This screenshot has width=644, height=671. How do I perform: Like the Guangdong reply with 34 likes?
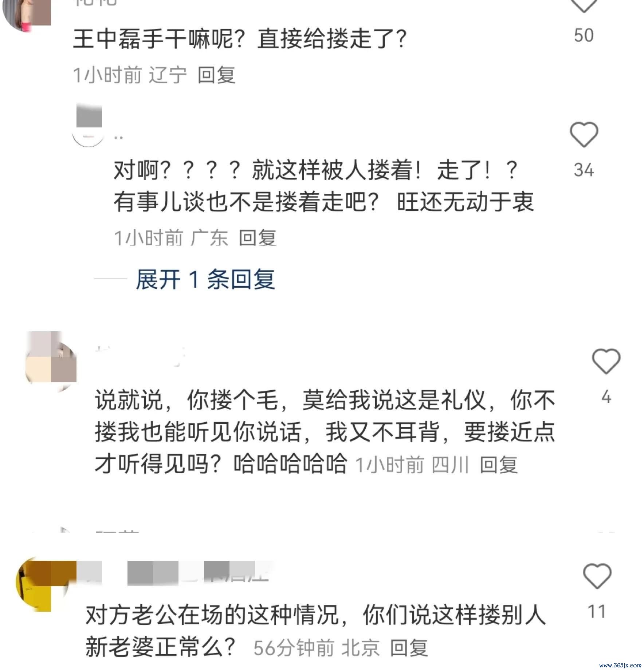click(584, 135)
